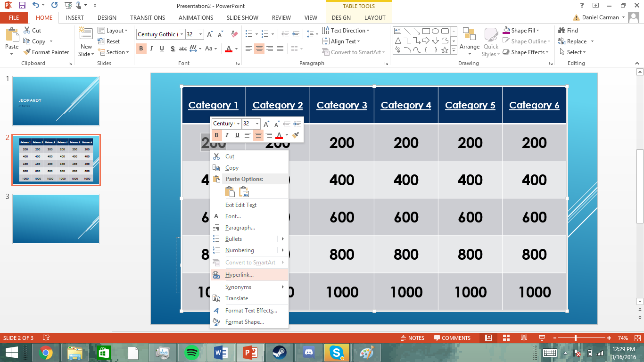The width and height of the screenshot is (644, 362).
Task: Open Synonyms submenu in context menu
Action: [x=249, y=287]
